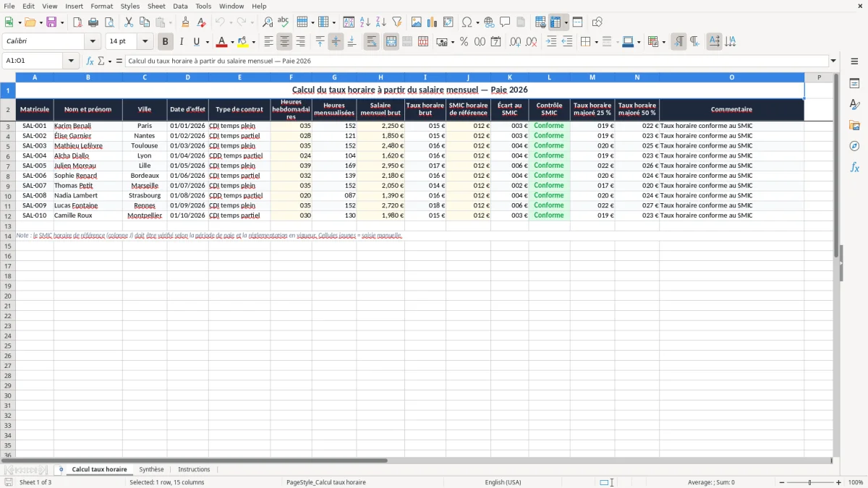Click the zoom out minus button

pos(781,482)
